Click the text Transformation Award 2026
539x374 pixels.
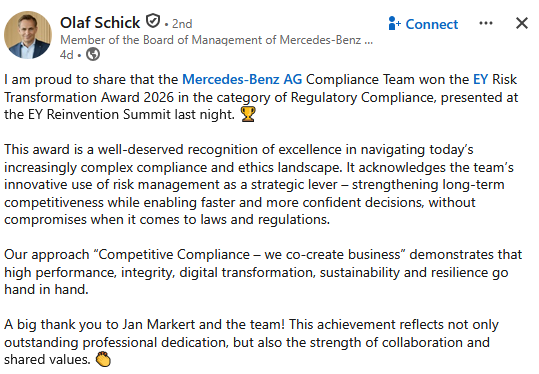(89, 97)
